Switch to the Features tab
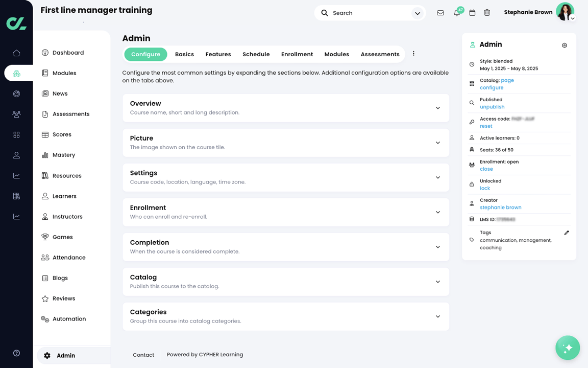The height and width of the screenshot is (368, 588). pyautogui.click(x=218, y=54)
